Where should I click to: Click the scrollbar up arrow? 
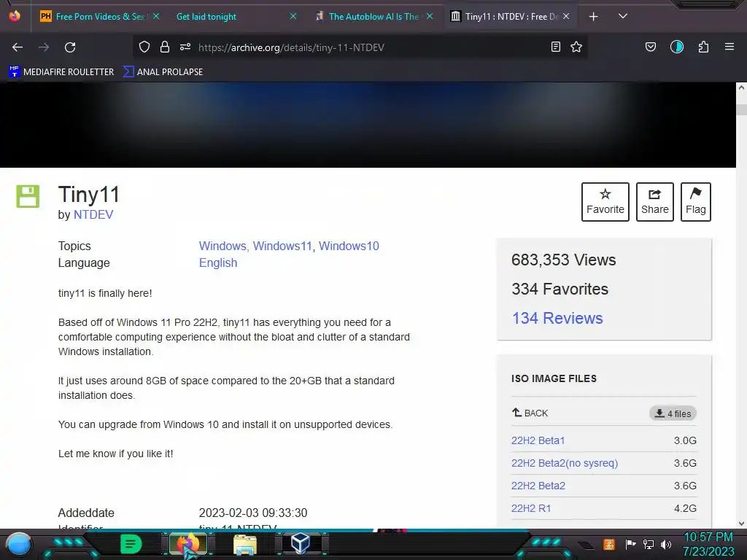[741, 87]
